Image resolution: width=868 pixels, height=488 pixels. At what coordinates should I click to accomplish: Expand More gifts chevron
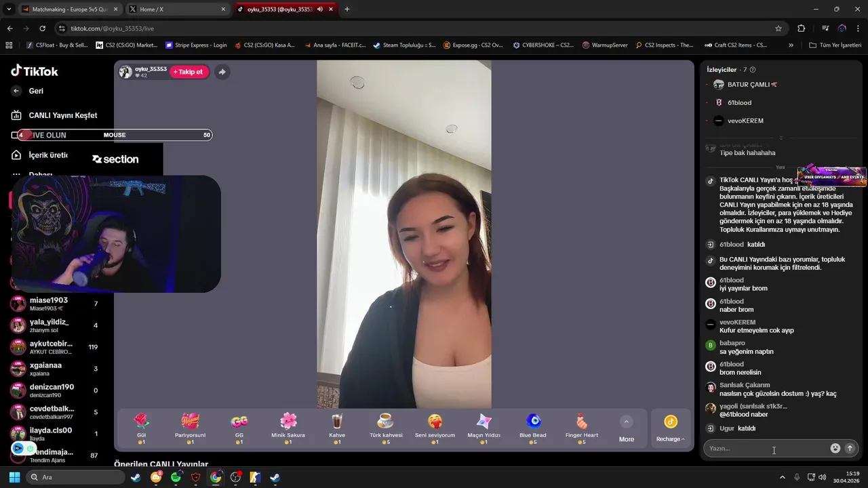tap(627, 422)
